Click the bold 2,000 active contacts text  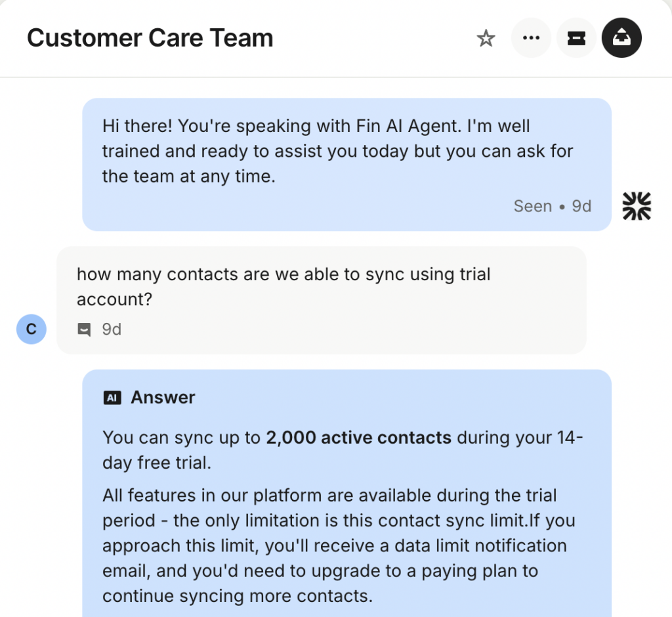coord(358,437)
